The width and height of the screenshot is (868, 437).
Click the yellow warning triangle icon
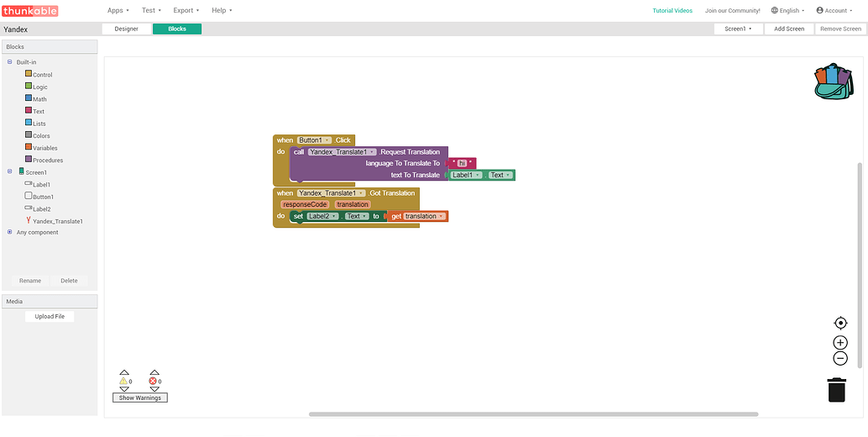coord(123,382)
